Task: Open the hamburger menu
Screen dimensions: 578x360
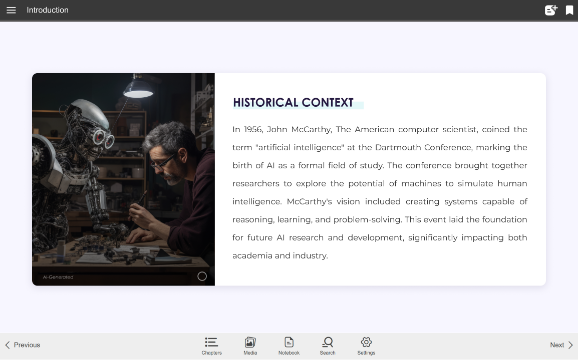Action: 11,10
